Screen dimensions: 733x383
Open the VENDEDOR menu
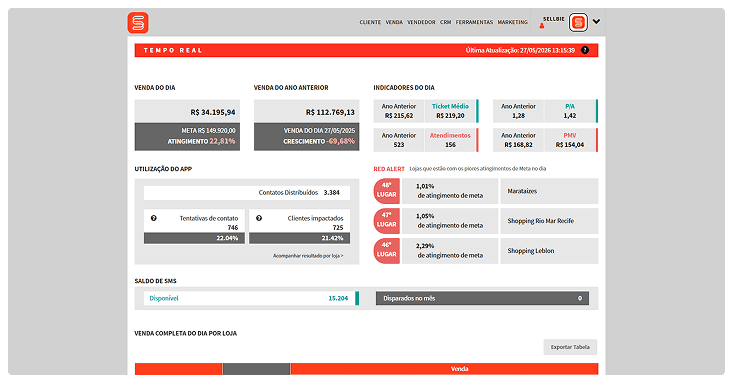click(421, 22)
